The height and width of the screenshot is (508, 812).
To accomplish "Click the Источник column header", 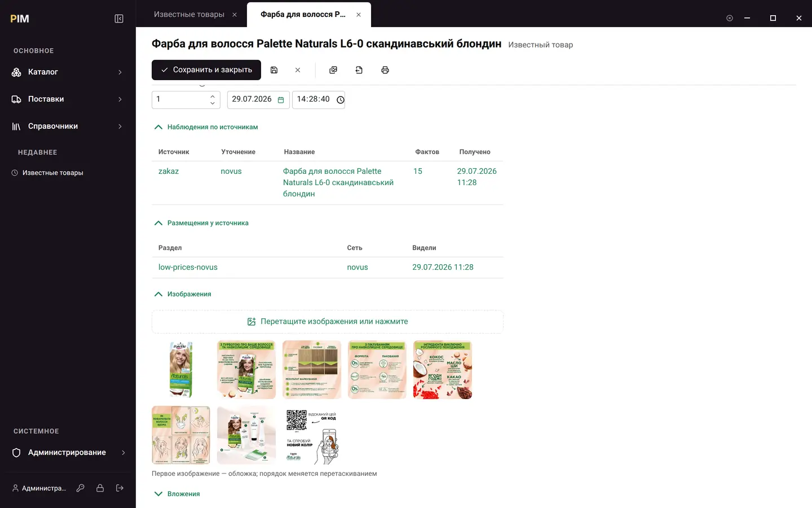I will point(174,152).
